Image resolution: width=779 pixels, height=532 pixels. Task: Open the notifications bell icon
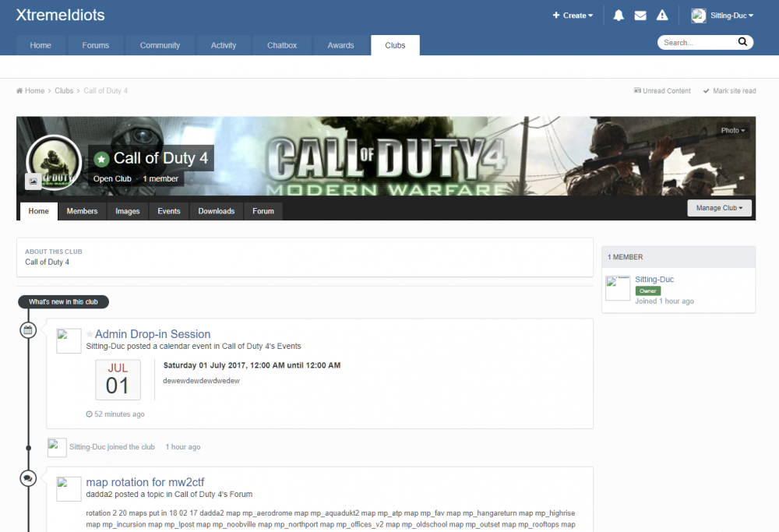tap(619, 16)
